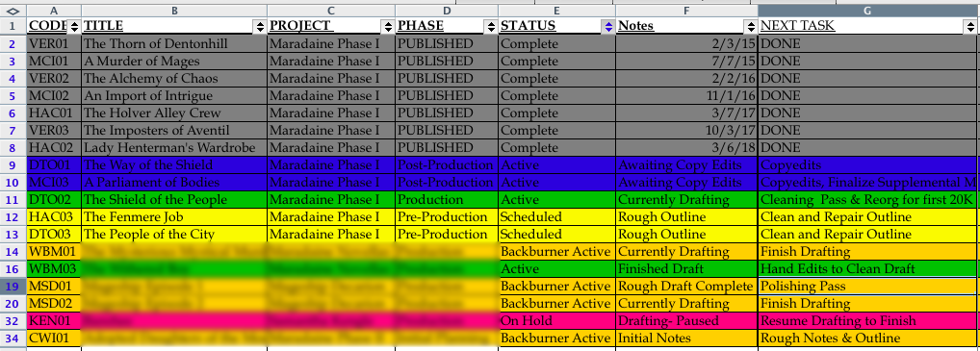Click cell 'A Murder of Mages'
Screen dimensions: 980x351
click(x=174, y=62)
